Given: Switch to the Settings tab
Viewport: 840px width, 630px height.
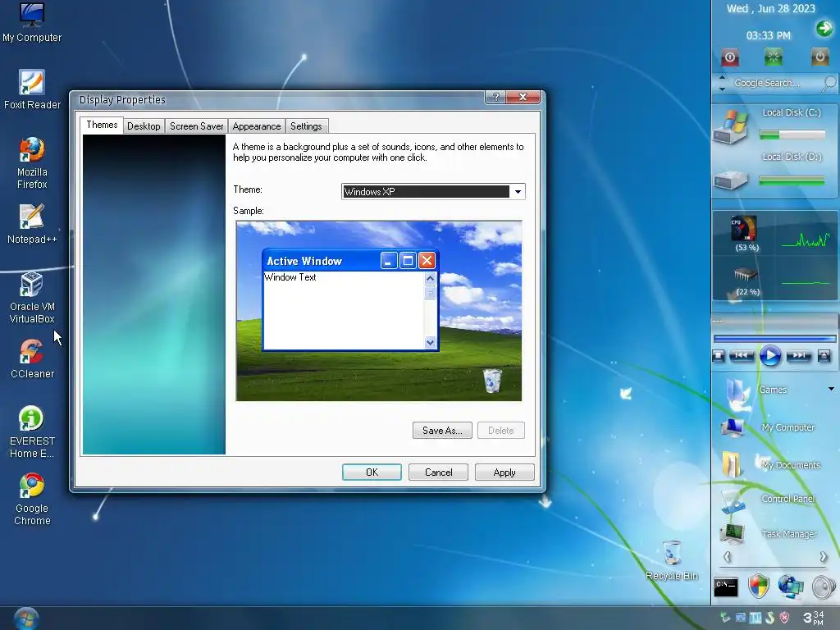Looking at the screenshot, I should click(x=306, y=126).
